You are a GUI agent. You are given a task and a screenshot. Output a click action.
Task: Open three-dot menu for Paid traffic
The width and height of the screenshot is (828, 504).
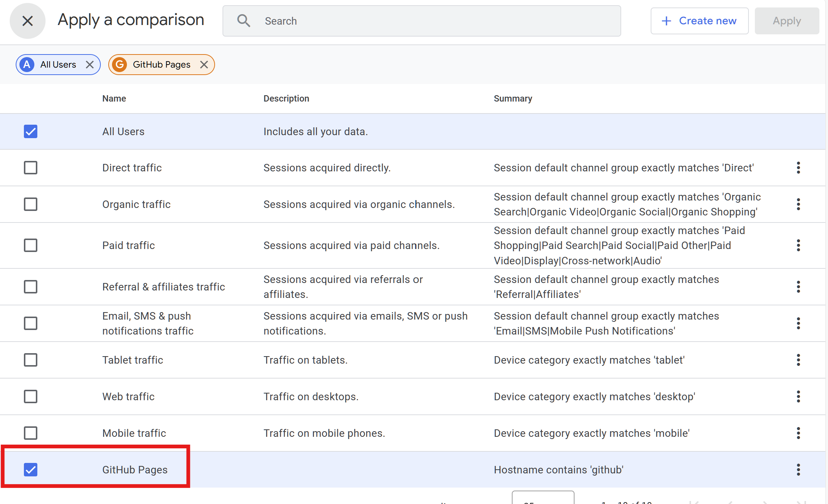[x=798, y=245]
